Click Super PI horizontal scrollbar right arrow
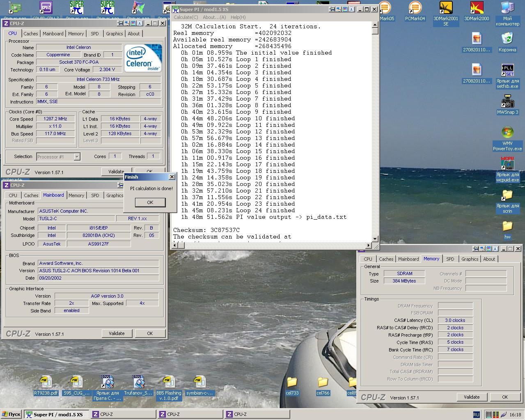 pyautogui.click(x=368, y=246)
